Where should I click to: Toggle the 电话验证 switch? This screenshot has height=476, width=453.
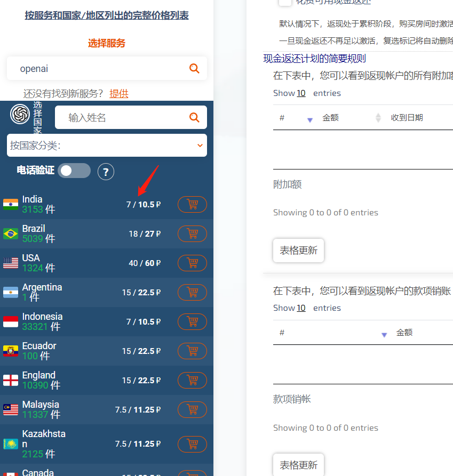[x=74, y=171]
